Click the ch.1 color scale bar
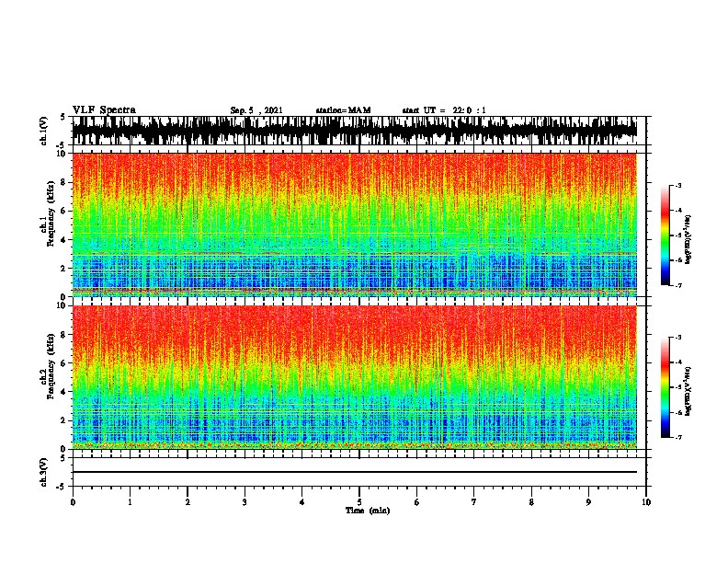Screen dimensions: 728x563 (x=665, y=236)
